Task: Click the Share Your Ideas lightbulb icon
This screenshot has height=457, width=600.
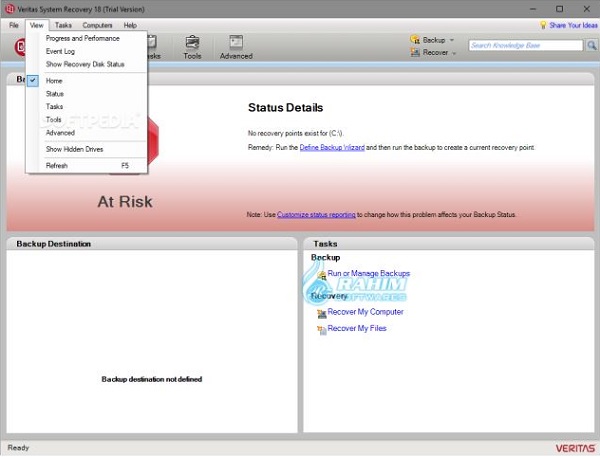Action: coord(543,25)
